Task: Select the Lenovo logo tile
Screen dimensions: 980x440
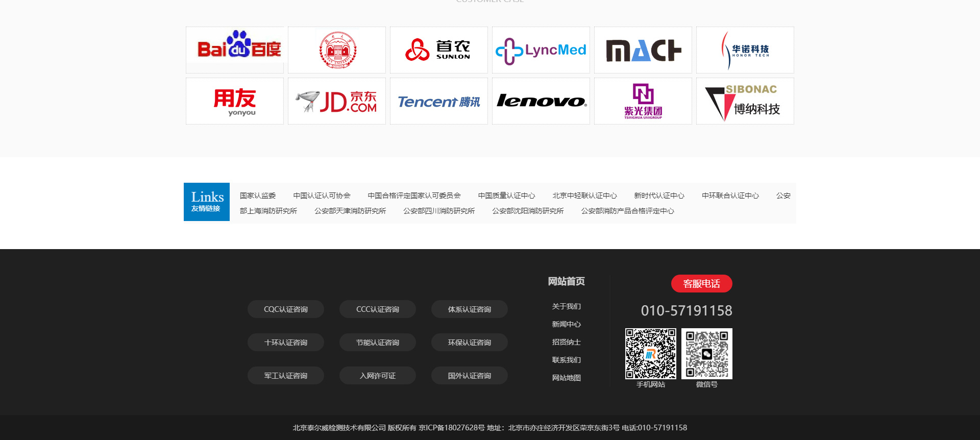Action: click(x=541, y=101)
